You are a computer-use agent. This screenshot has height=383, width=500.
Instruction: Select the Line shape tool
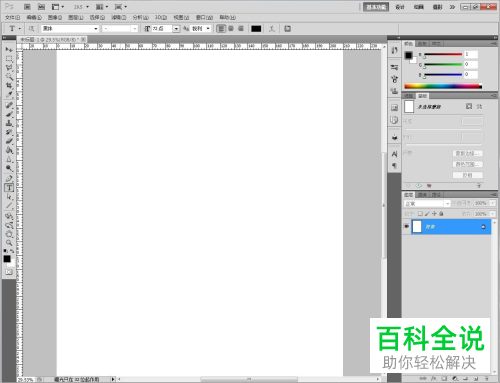tap(9, 206)
